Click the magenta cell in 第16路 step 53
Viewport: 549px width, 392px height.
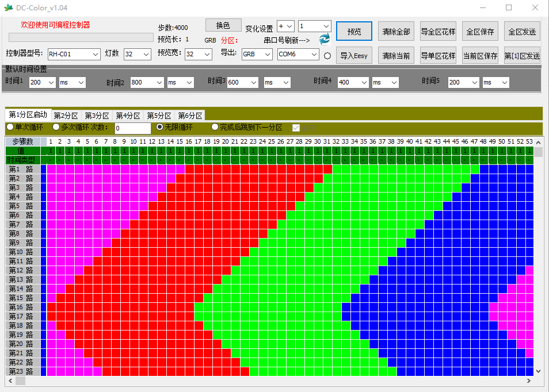pos(529,307)
